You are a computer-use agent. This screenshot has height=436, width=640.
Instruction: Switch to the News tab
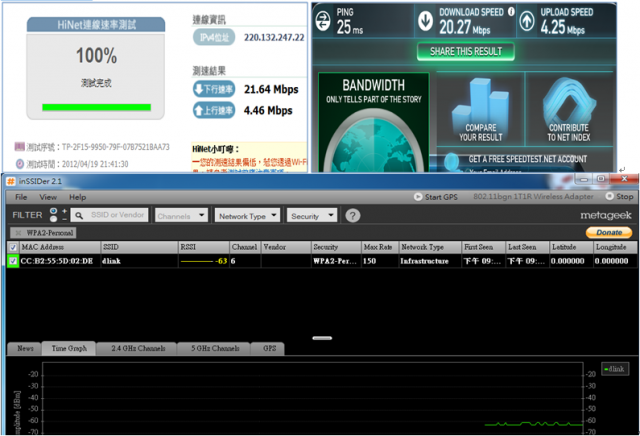[25, 349]
